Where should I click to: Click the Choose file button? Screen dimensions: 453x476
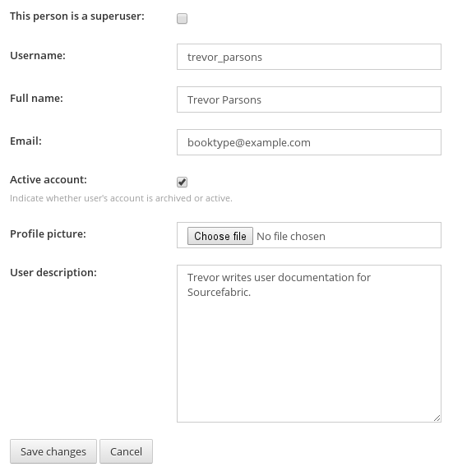coord(220,236)
